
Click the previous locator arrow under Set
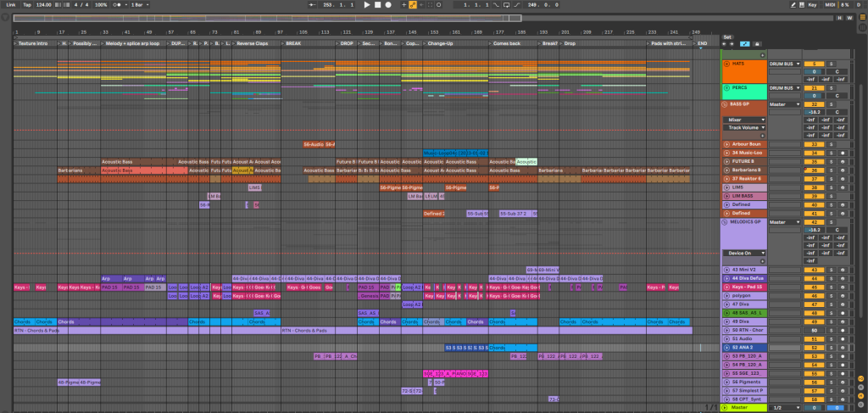725,44
